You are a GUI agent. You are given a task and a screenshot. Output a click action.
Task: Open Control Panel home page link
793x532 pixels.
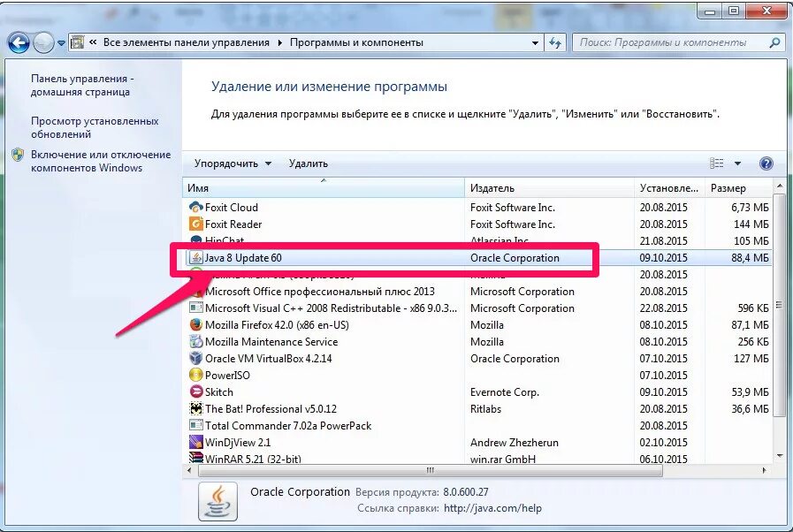click(82, 85)
